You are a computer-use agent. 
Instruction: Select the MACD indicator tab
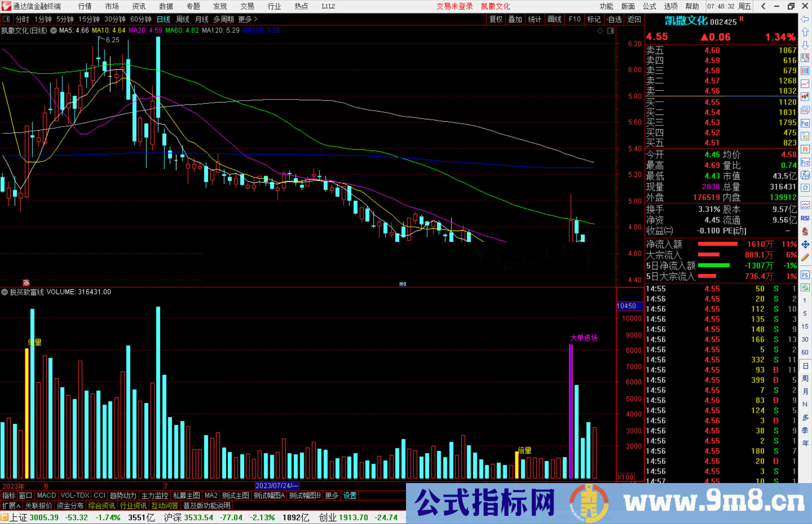click(47, 495)
